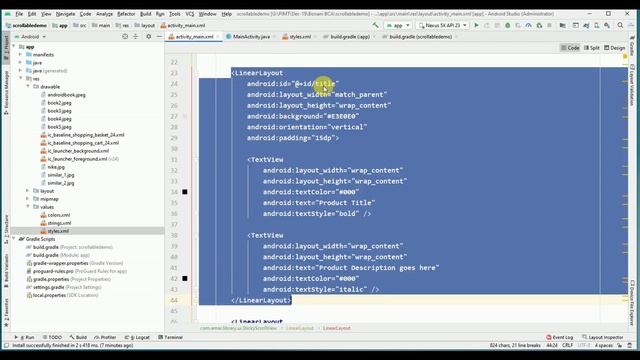The width and height of the screenshot is (640, 360).
Task: Open the Nexus 5X API 23 device dropdown
Action: tap(442, 25)
